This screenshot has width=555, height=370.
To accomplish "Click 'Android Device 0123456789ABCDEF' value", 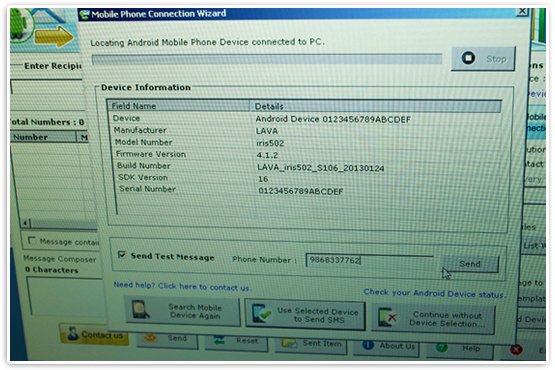I will [333, 119].
